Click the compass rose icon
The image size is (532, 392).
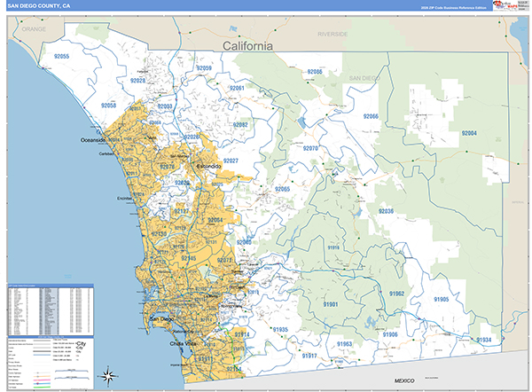[x=108, y=374]
